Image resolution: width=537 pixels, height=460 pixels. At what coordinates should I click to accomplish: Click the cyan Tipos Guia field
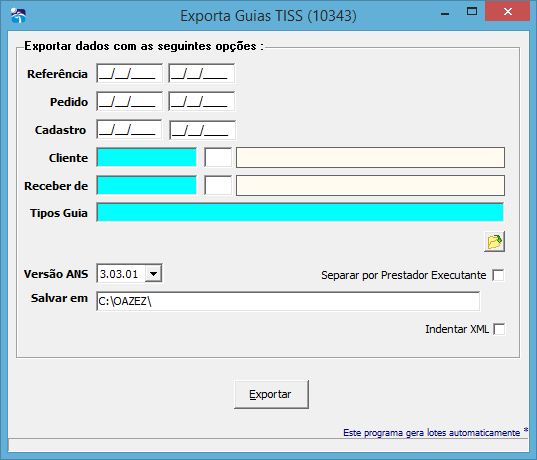[300, 212]
